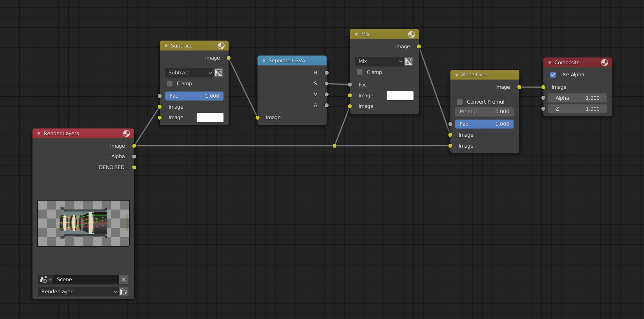Image resolution: width=644 pixels, height=319 pixels.
Task: Click the Subtract node preview sphere icon
Action: tap(221, 46)
